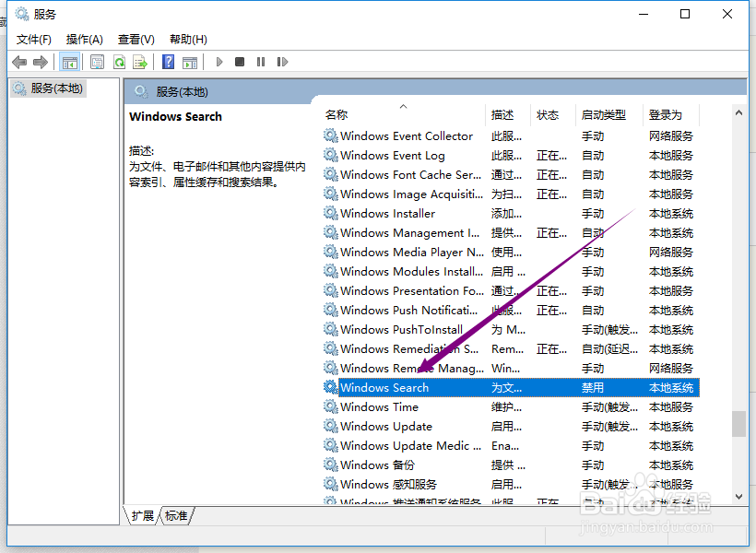This screenshot has height=553, width=756.
Task: Click the gear icon beside Windows 备份
Action: (330, 465)
